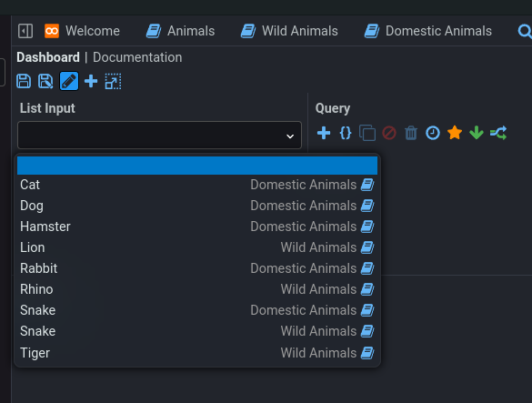This screenshot has width=532, height=403.
Task: Toggle the edit mode pencil button
Action: (x=69, y=81)
